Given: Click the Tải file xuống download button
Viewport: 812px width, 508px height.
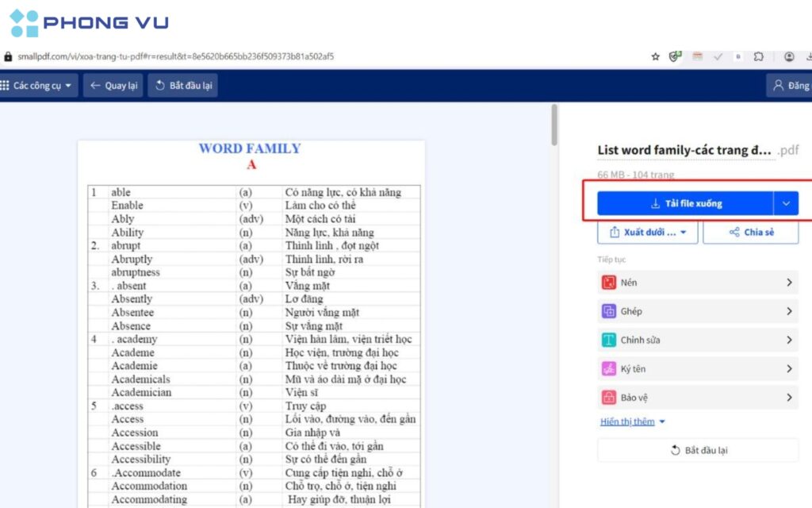Looking at the screenshot, I should click(x=688, y=203).
